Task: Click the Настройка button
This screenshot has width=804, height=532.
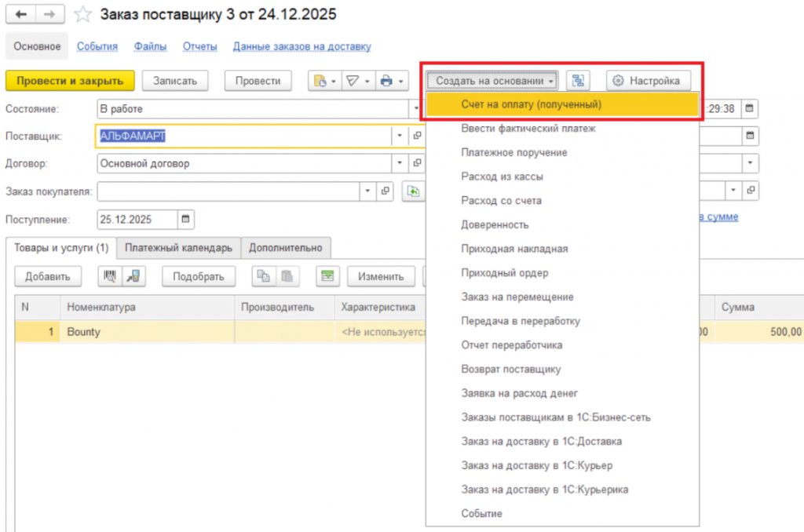Action: (x=648, y=81)
